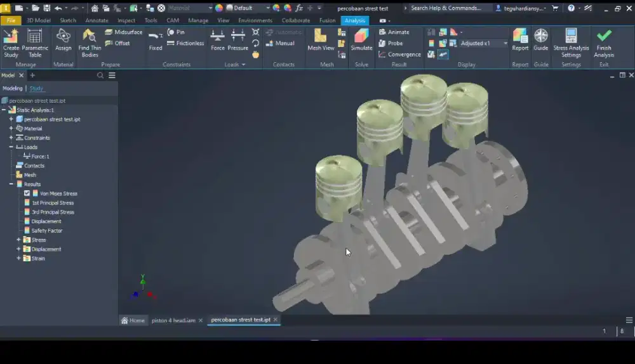Viewport: 635px width, 364px height.
Task: Open the Environments ribbon tab
Action: point(255,20)
